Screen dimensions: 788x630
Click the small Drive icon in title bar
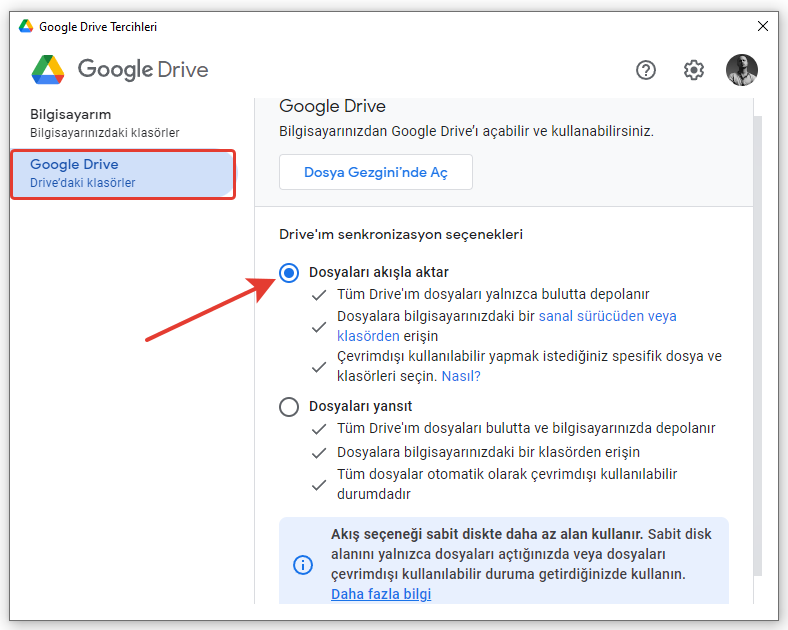click(26, 26)
